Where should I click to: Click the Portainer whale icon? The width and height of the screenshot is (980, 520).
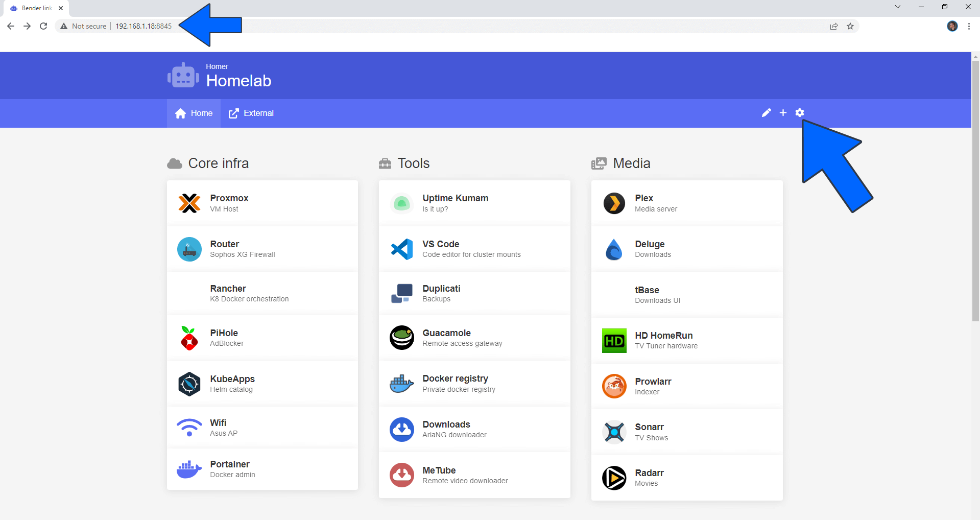pyautogui.click(x=189, y=469)
